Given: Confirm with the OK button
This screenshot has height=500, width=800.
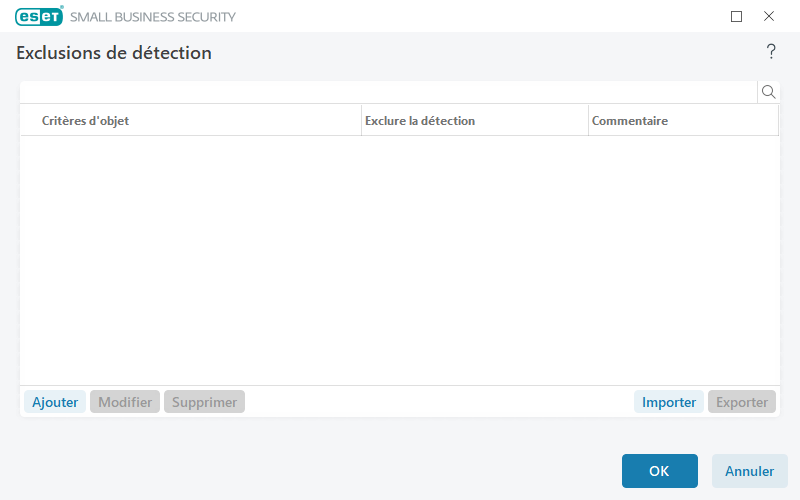Looking at the screenshot, I should coord(659,471).
